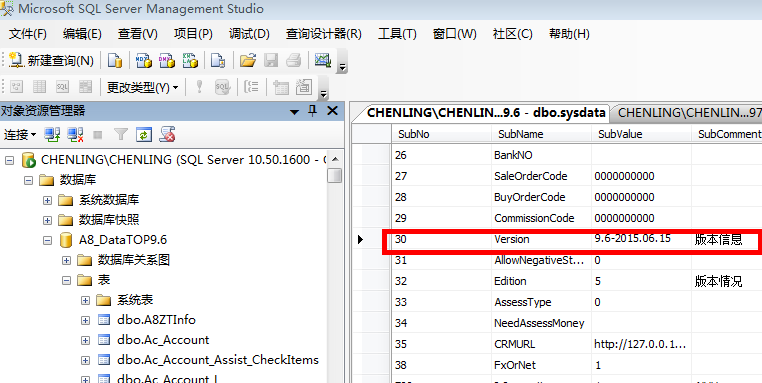The image size is (762, 383).
Task: Select the dbo.Ac_Account table
Action: pyautogui.click(x=163, y=340)
